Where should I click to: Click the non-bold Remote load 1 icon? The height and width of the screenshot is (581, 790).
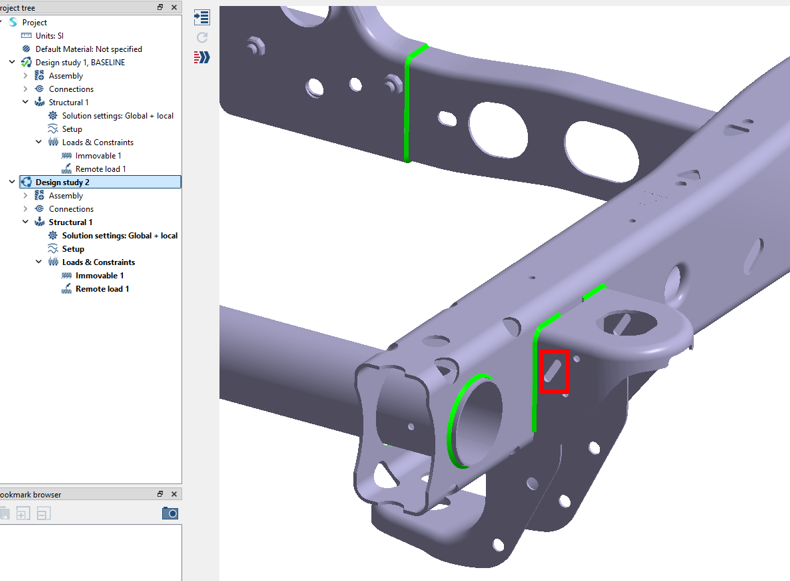coord(66,168)
